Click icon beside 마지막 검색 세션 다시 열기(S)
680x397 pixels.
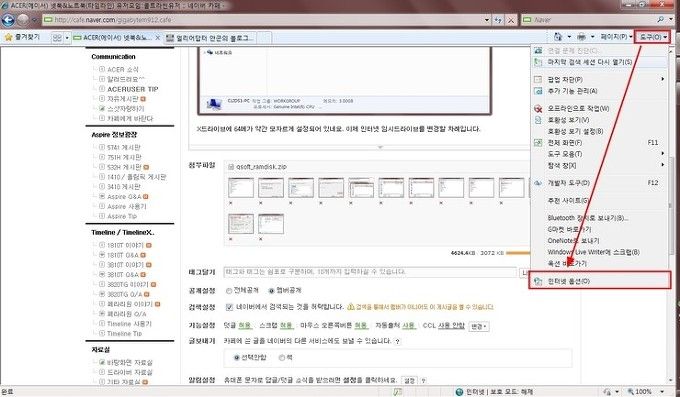[x=538, y=62]
